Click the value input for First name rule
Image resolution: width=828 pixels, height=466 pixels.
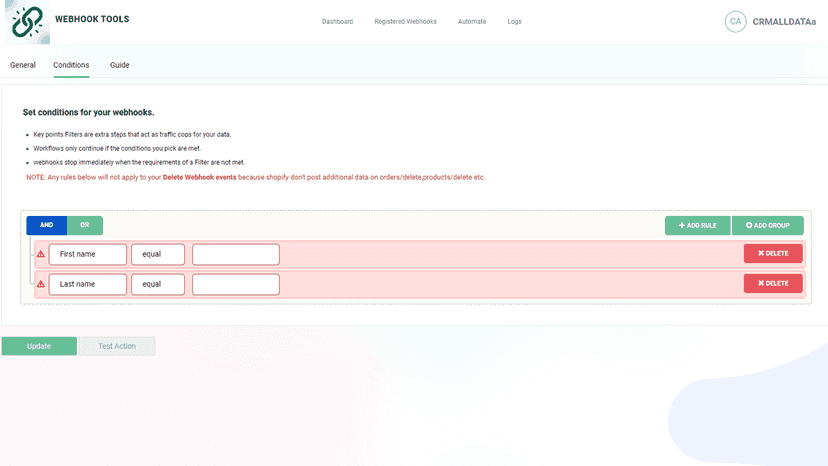[236, 254]
